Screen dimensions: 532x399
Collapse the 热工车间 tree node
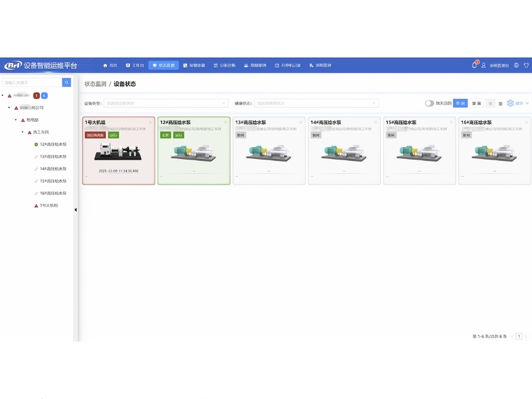tap(23, 132)
